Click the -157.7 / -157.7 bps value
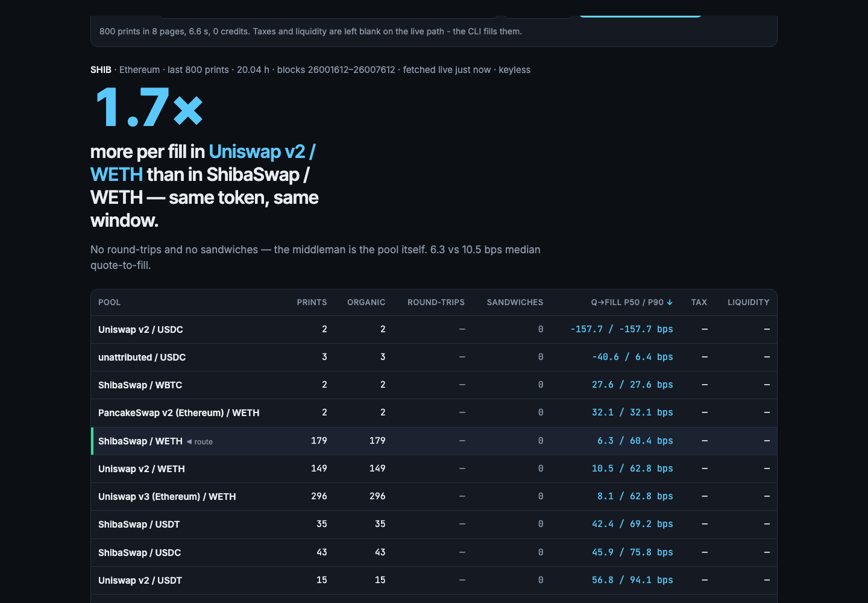 coord(621,329)
